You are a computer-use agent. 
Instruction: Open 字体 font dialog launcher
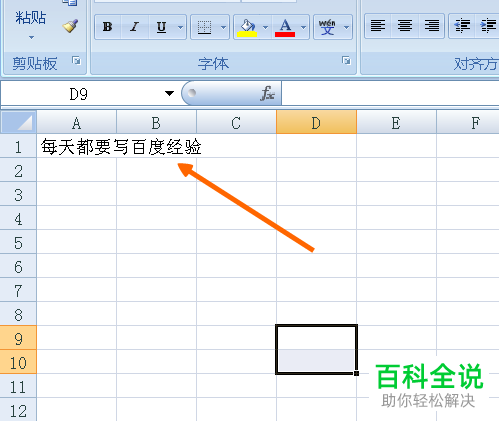(x=346, y=61)
